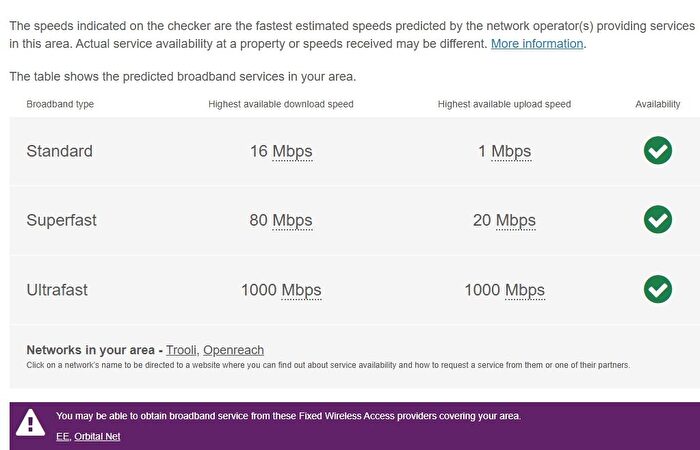Click the warning triangle icon in purple banner
The image size is (700, 450).
pyautogui.click(x=30, y=424)
